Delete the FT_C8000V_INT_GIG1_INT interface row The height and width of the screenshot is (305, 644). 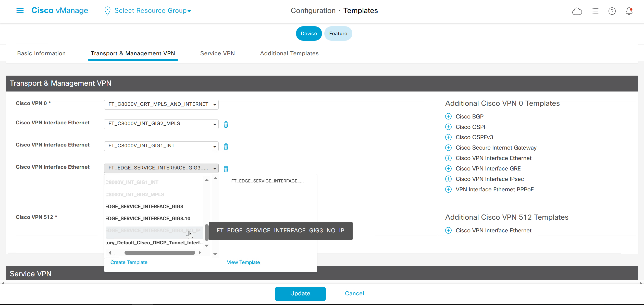pos(226,147)
